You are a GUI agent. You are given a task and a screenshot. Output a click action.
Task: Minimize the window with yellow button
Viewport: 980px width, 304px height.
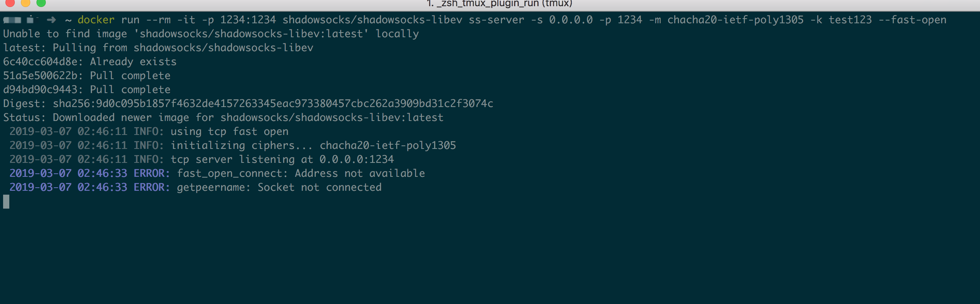click(25, 4)
